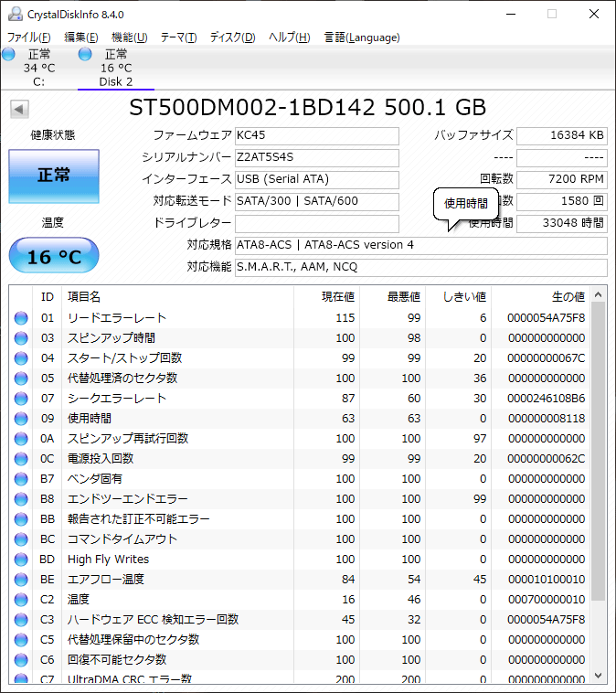
Task: Click the ID column header
Action: (x=48, y=296)
